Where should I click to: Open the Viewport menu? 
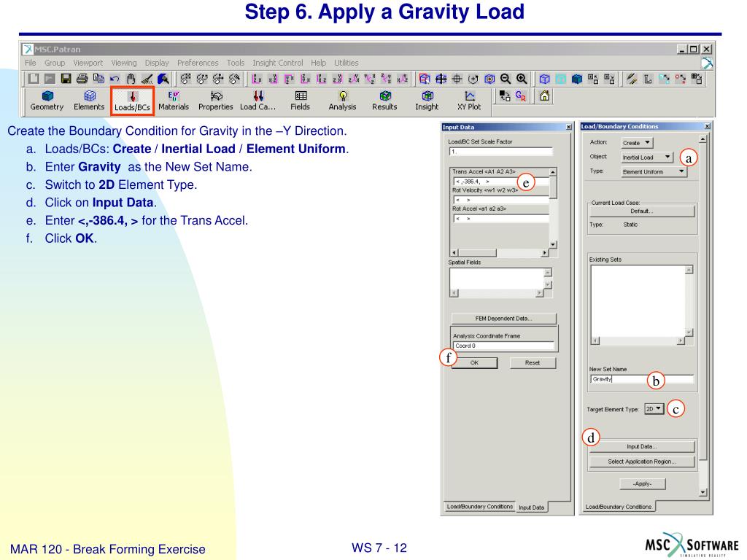88,63
